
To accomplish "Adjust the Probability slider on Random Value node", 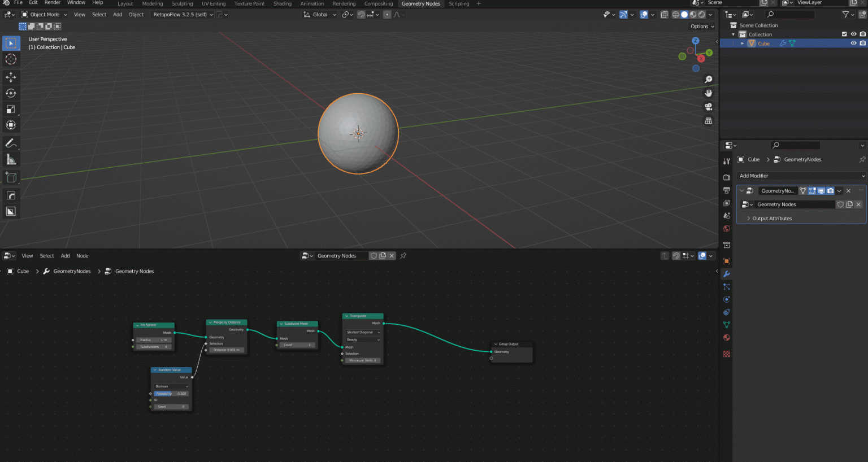I will 171,393.
